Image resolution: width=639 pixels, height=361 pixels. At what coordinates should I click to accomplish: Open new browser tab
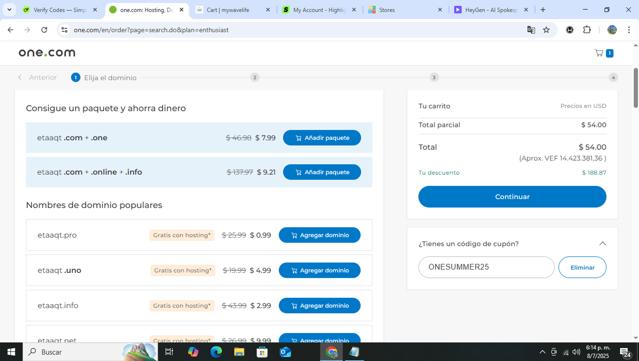pos(543,10)
